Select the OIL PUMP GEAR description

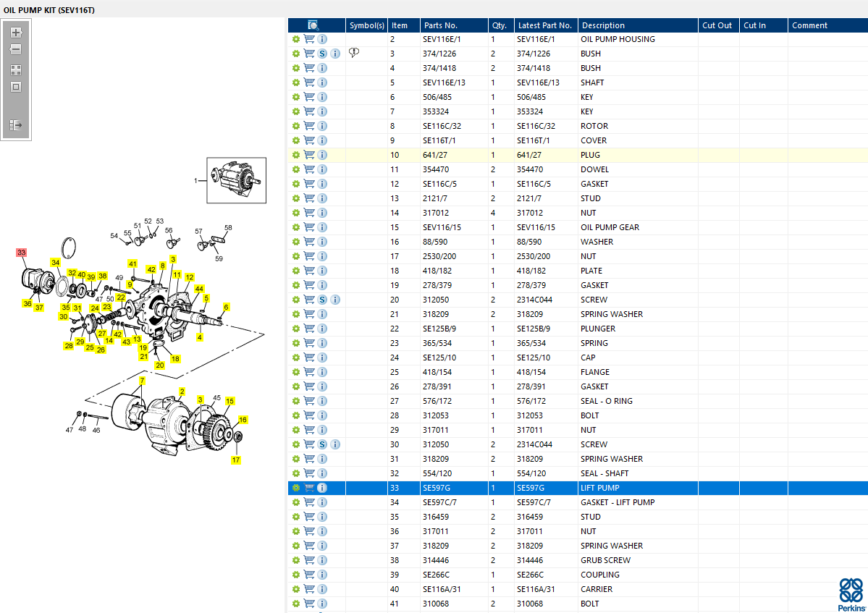click(610, 227)
